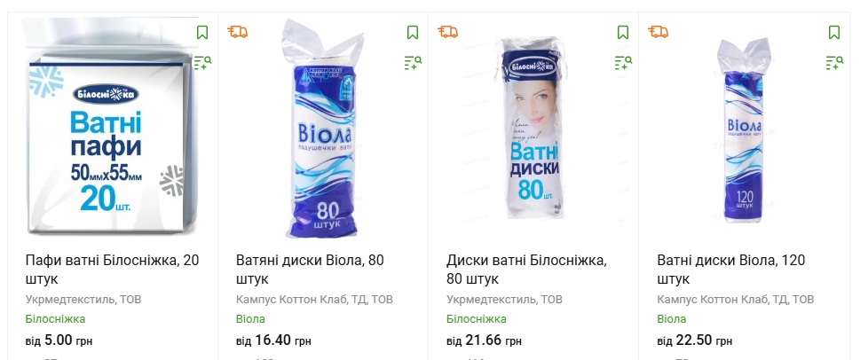Image resolution: width=868 pixels, height=360 pixels.
Task: Open Ватні диски Віола, 120 штук title
Action: [730, 270]
